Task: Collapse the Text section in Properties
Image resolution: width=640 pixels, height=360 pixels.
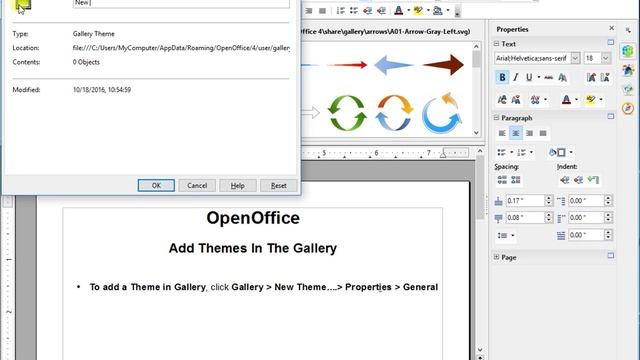Action: pyautogui.click(x=496, y=44)
